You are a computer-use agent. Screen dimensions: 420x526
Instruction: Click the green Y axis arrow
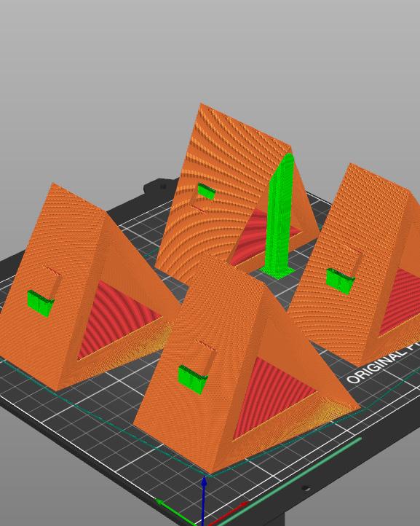(175, 512)
